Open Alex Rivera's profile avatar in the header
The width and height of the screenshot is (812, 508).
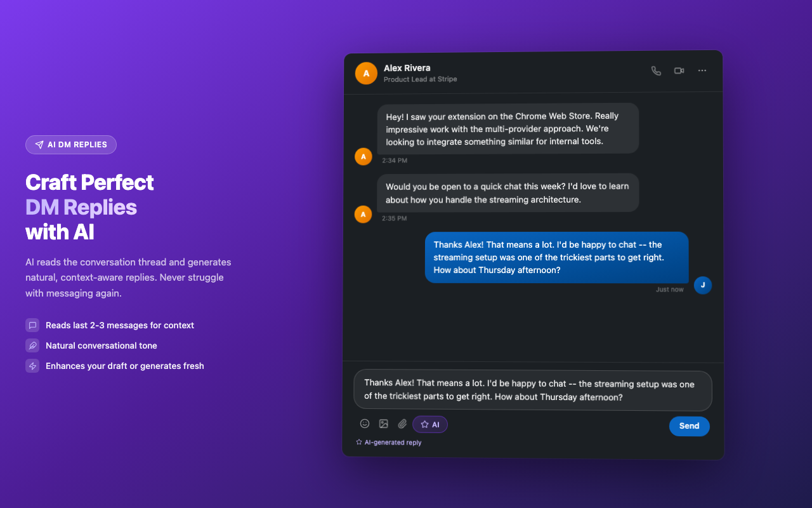click(x=366, y=72)
